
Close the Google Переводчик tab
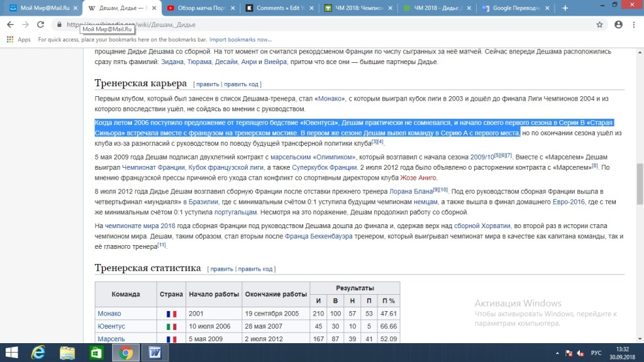(x=547, y=8)
